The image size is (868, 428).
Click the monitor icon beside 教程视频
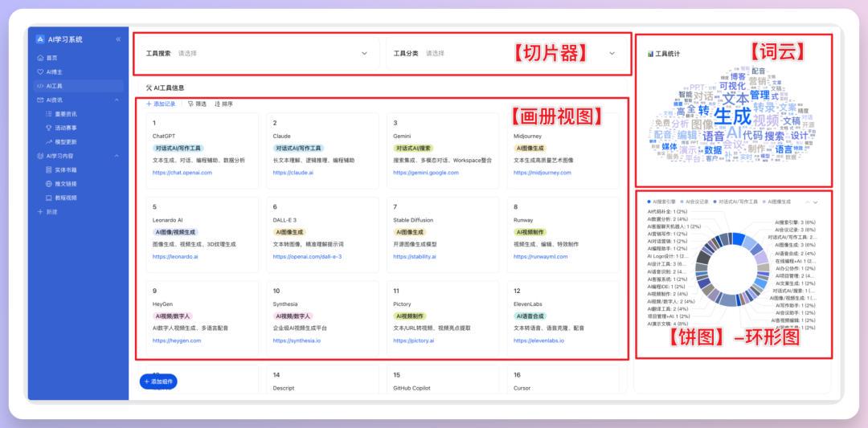[x=49, y=198]
